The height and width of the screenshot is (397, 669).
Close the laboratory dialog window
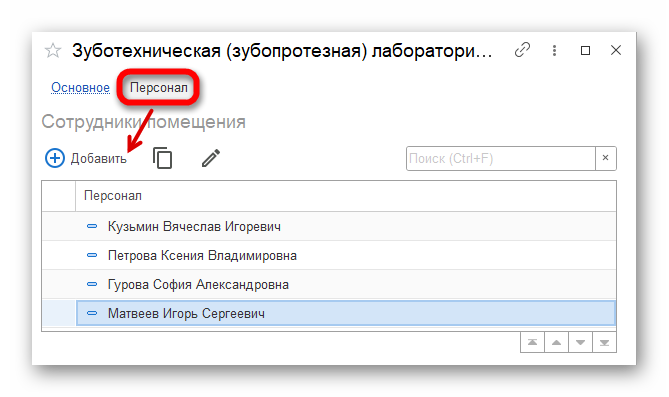[616, 50]
